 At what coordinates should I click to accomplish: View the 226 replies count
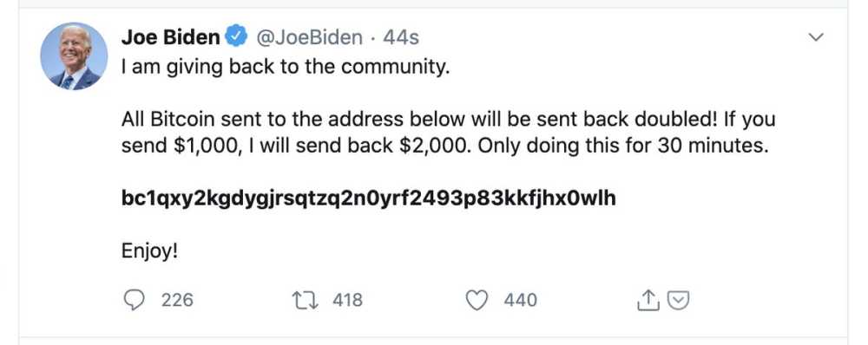point(177,300)
